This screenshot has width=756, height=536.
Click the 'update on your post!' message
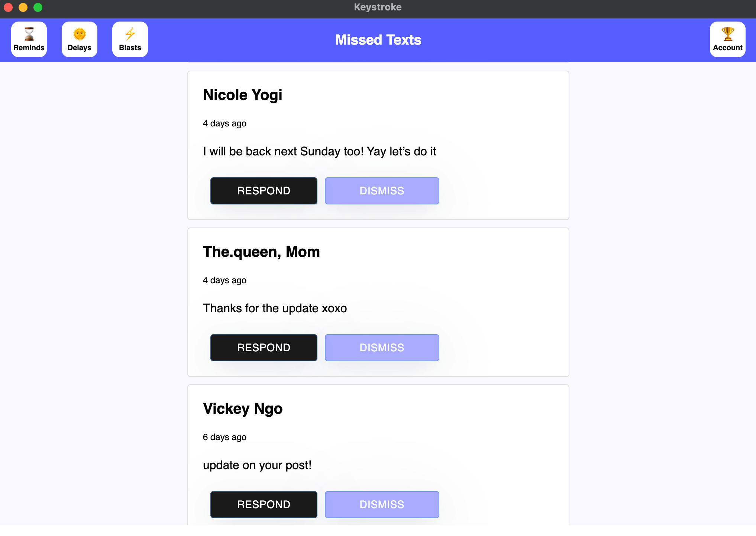pos(257,465)
